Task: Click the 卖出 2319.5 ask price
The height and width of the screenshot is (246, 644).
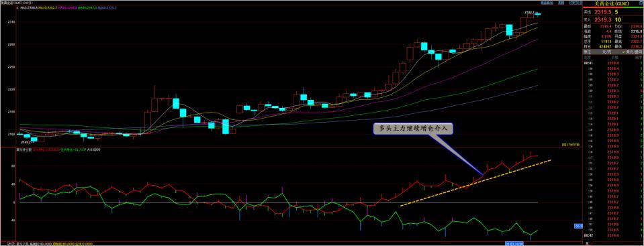Action: tap(603, 12)
